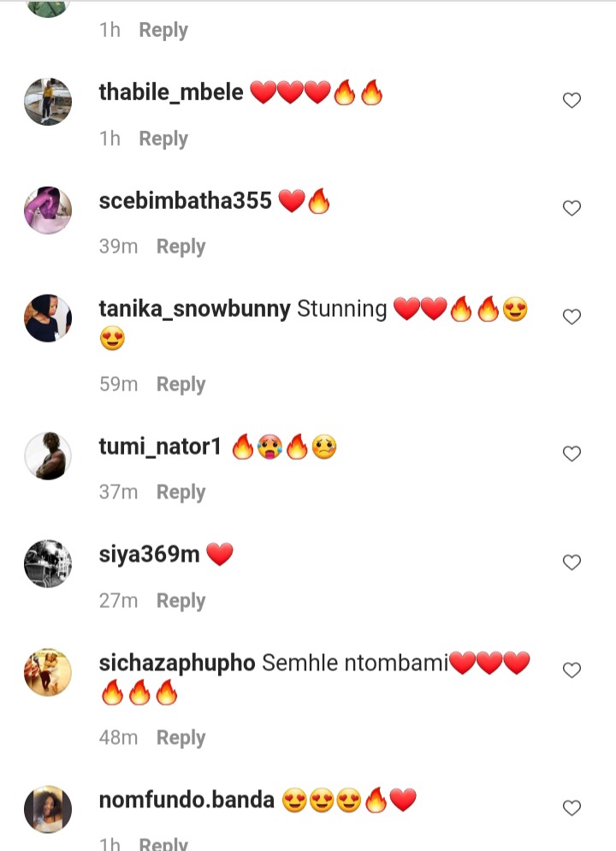The image size is (616, 851).
Task: Reply to tanika_snowbunny's 59m comment
Action: (x=181, y=384)
